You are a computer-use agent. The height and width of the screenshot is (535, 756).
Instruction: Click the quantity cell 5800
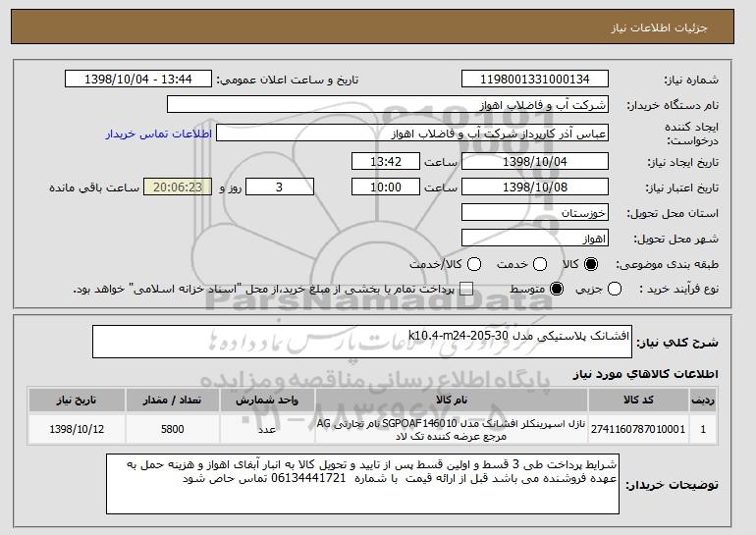coord(173,429)
